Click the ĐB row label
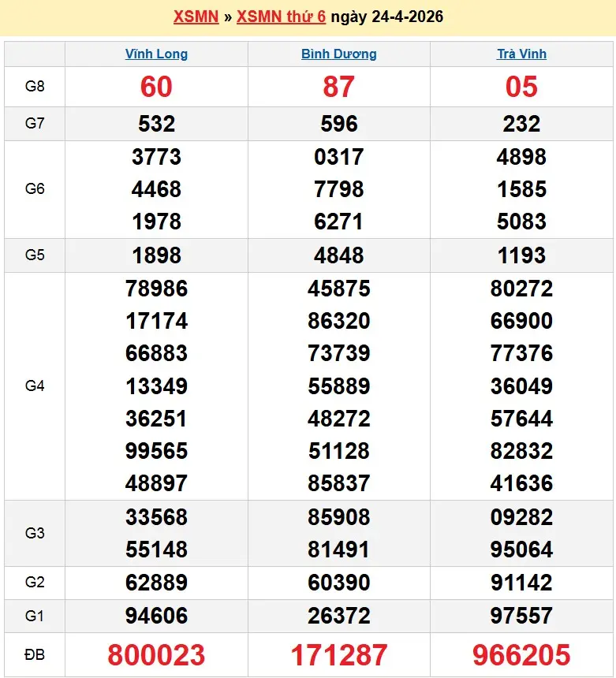Image resolution: width=616 pixels, height=678 pixels. pos(35,654)
